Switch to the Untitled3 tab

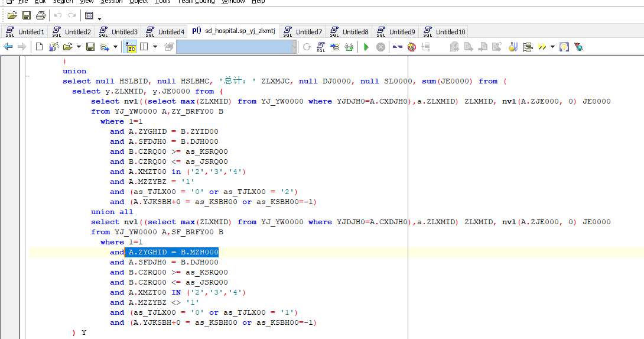118,31
